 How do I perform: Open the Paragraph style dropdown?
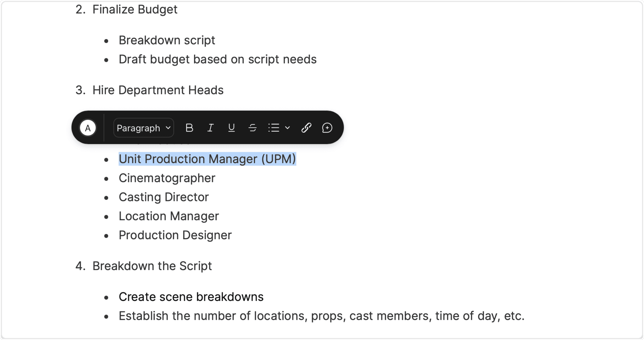pos(143,127)
